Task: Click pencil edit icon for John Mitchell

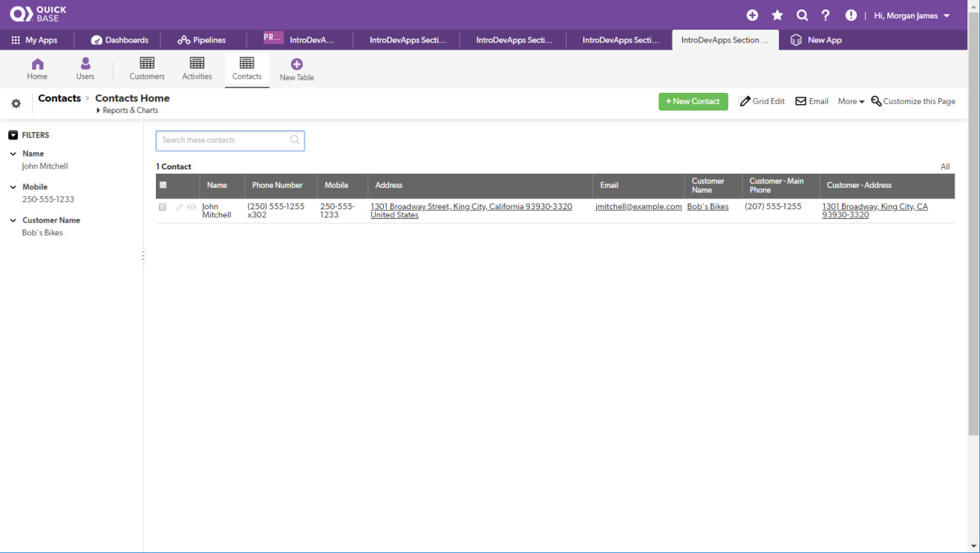Action: point(179,207)
